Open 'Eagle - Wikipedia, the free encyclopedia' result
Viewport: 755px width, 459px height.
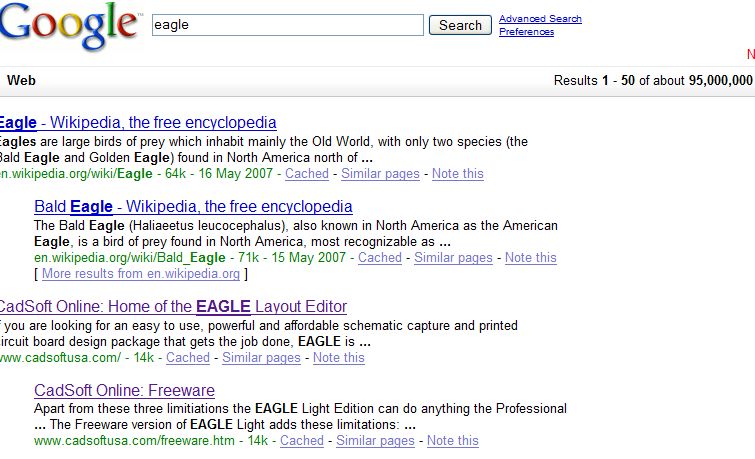point(138,123)
